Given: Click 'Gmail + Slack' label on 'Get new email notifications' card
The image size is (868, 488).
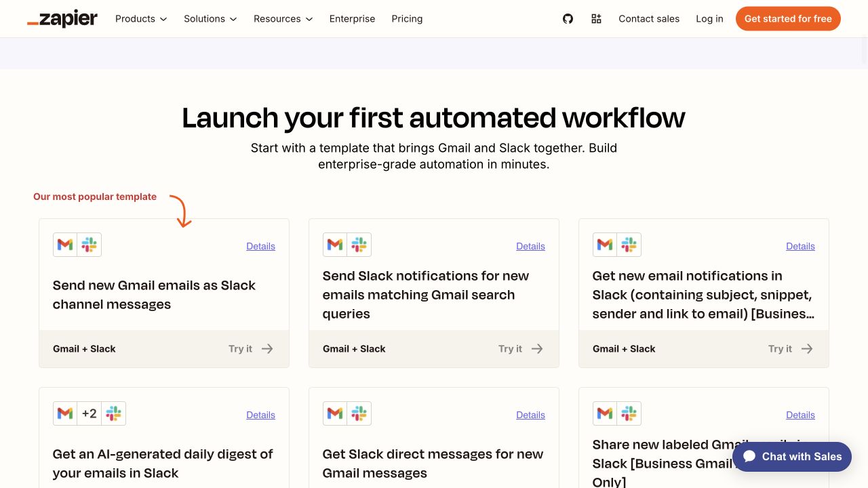Looking at the screenshot, I should 624,349.
